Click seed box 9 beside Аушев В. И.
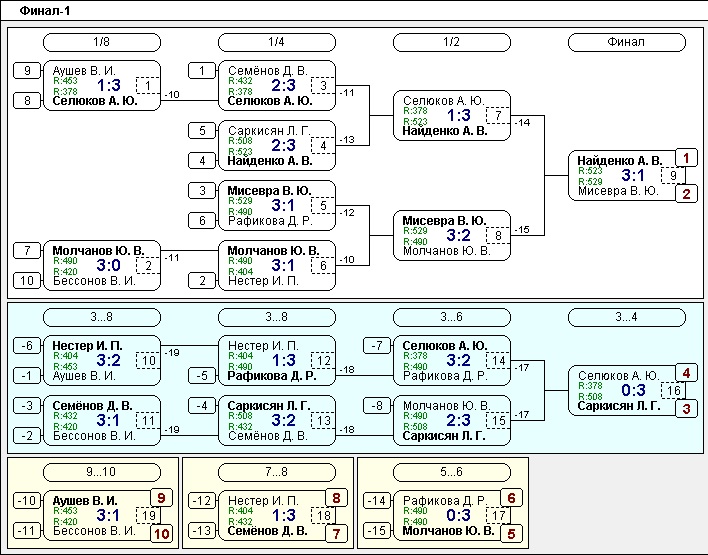This screenshot has width=708, height=555. (x=27, y=70)
